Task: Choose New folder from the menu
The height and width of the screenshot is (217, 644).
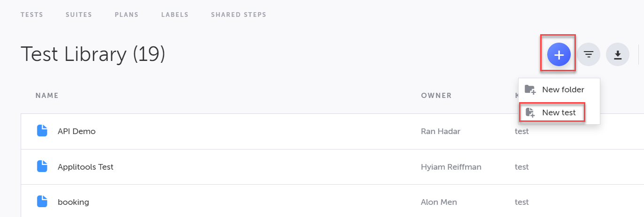Action: (x=563, y=90)
